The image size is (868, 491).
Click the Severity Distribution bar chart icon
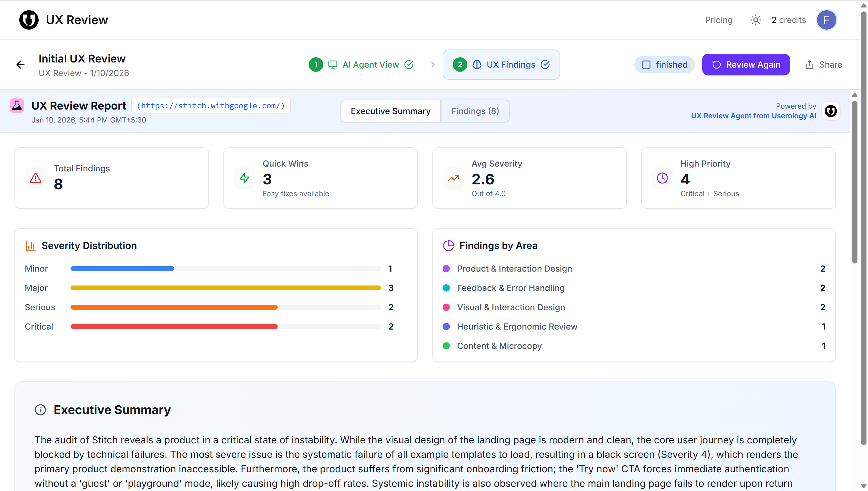pos(31,246)
